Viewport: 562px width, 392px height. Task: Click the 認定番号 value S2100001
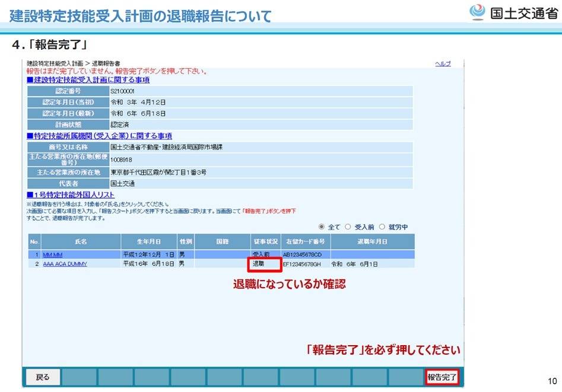pyautogui.click(x=123, y=91)
